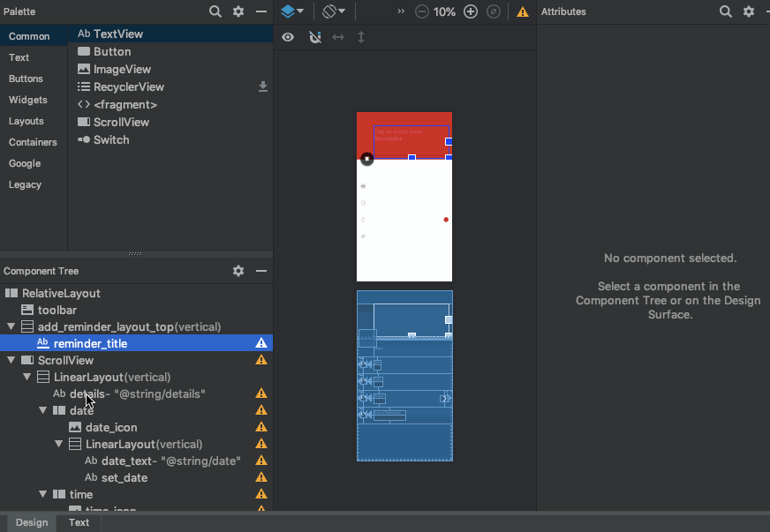Collapse LinearLayout under ScrollView
The width and height of the screenshot is (770, 532).
coord(27,377)
